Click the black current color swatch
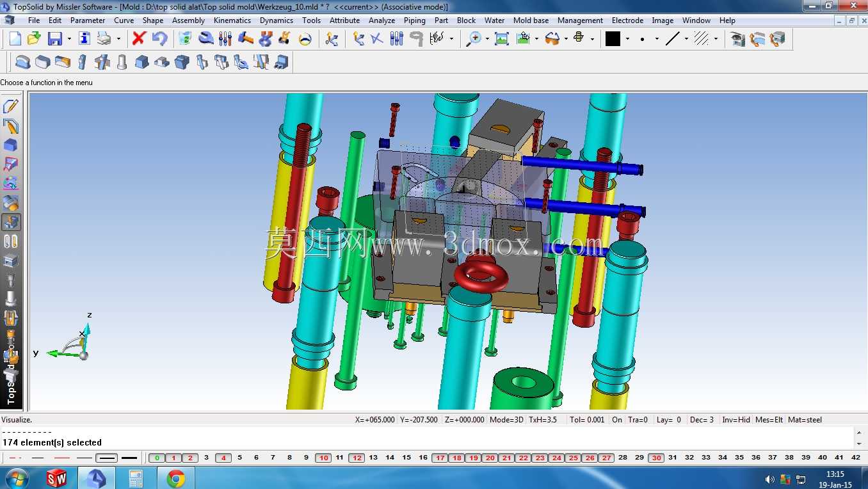This screenshot has width=868, height=489. (613, 38)
